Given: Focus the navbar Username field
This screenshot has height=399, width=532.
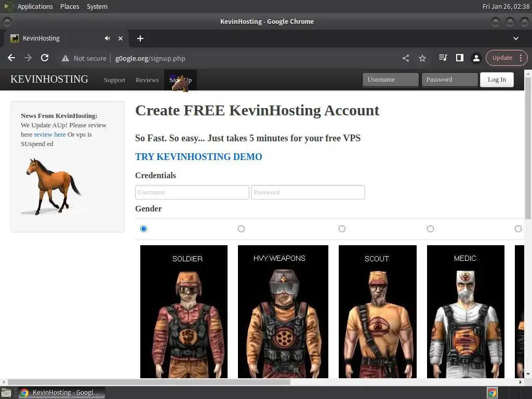Looking at the screenshot, I should 391,79.
